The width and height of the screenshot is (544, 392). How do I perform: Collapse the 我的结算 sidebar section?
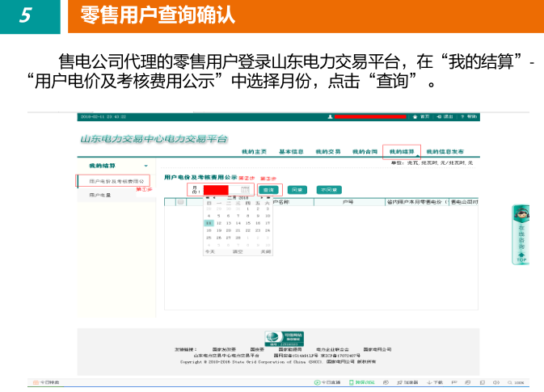pyautogui.click(x=145, y=166)
